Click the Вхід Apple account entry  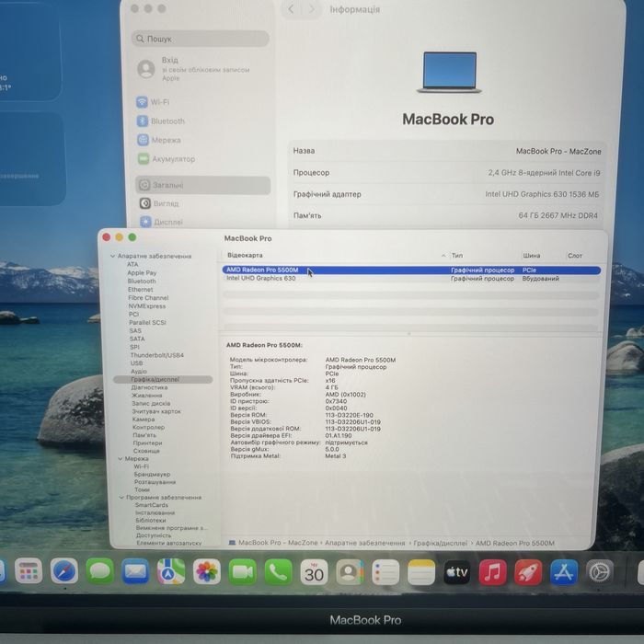click(x=194, y=69)
